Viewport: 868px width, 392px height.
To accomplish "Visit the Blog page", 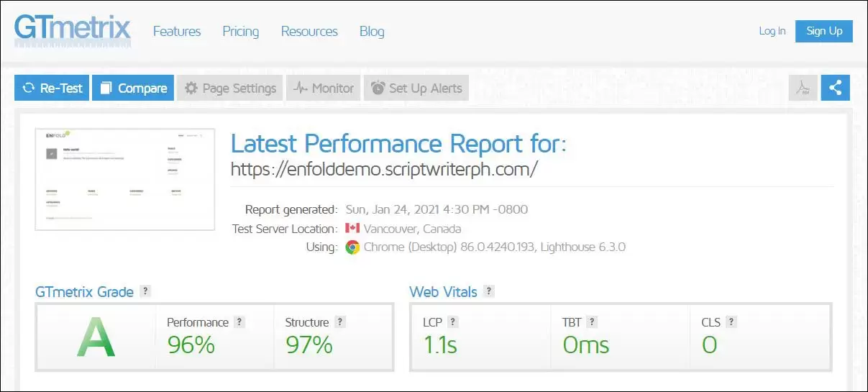I will [x=372, y=32].
